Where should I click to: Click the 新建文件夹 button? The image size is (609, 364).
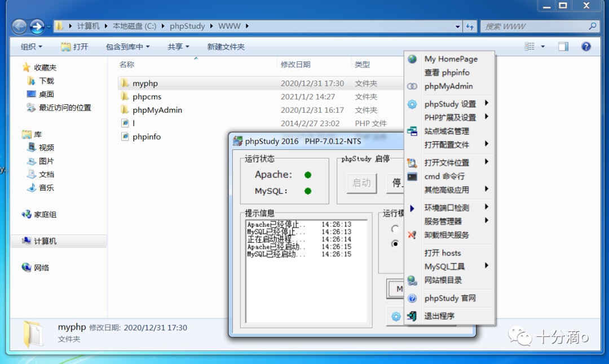pos(226,47)
